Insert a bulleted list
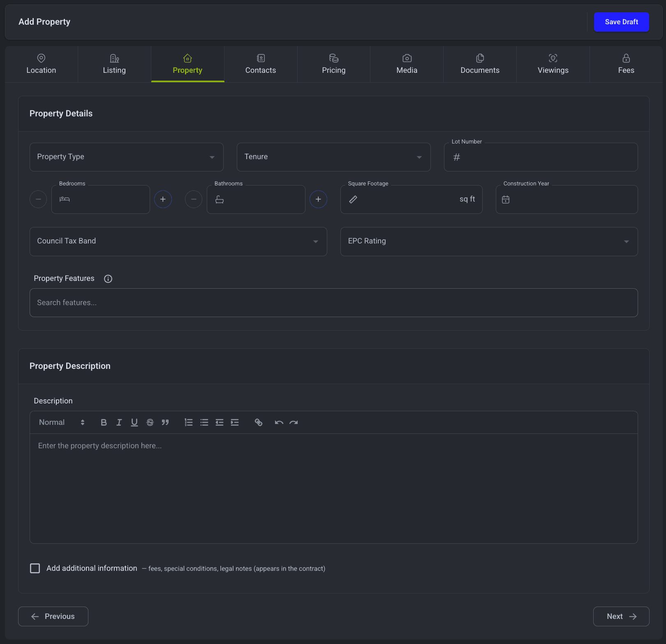This screenshot has height=644, width=666. pos(204,422)
